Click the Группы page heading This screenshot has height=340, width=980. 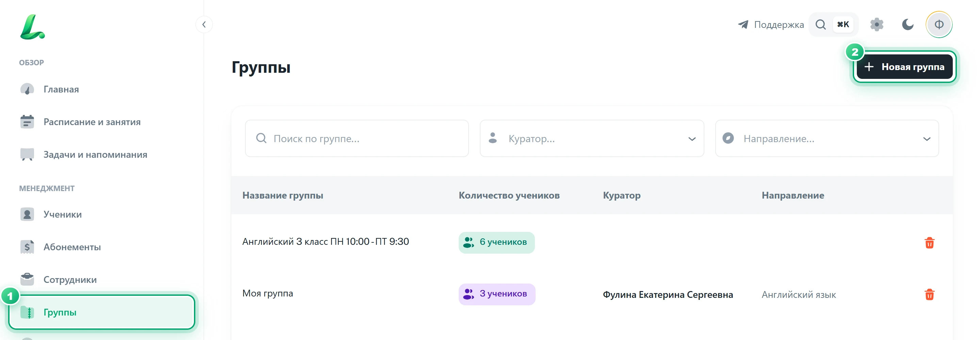(261, 68)
